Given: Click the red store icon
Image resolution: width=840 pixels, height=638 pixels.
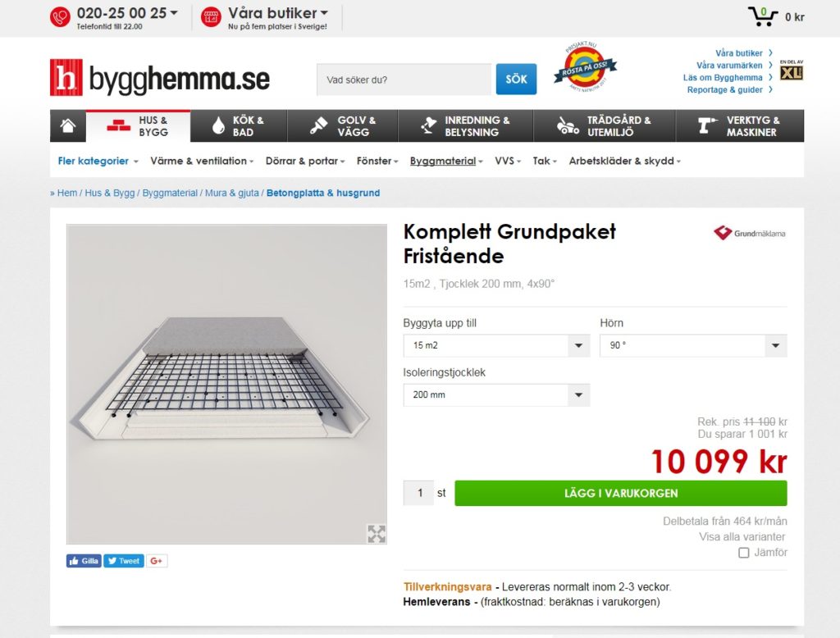Looking at the screenshot, I should coord(211,17).
